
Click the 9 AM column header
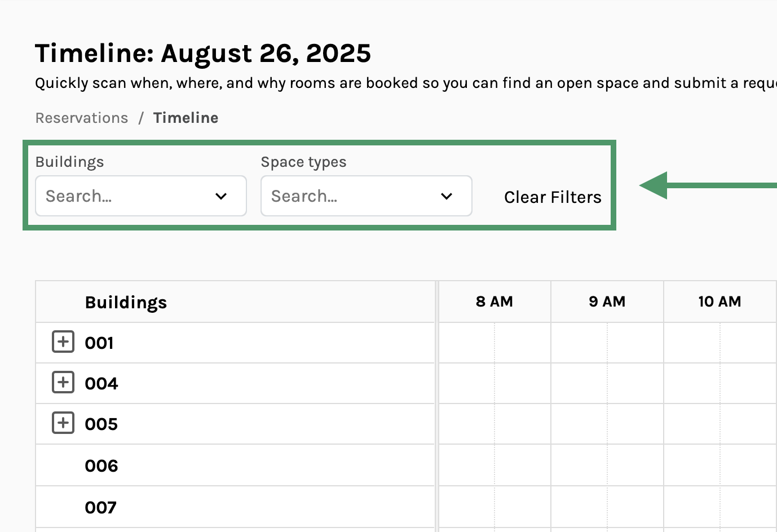(607, 302)
